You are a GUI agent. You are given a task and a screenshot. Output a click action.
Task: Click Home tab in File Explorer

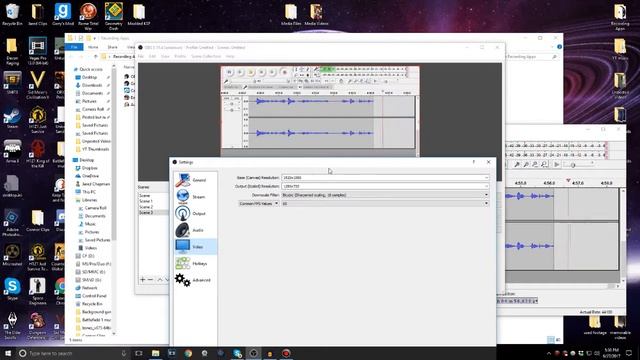click(x=93, y=47)
